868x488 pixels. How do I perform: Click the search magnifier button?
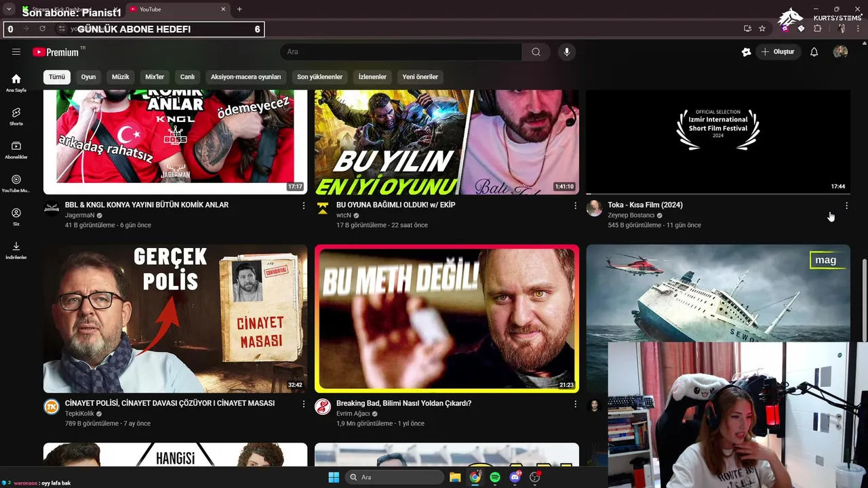536,52
